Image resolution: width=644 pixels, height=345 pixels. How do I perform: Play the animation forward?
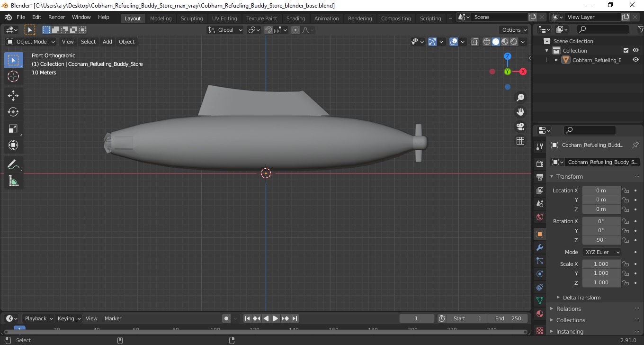pyautogui.click(x=276, y=318)
